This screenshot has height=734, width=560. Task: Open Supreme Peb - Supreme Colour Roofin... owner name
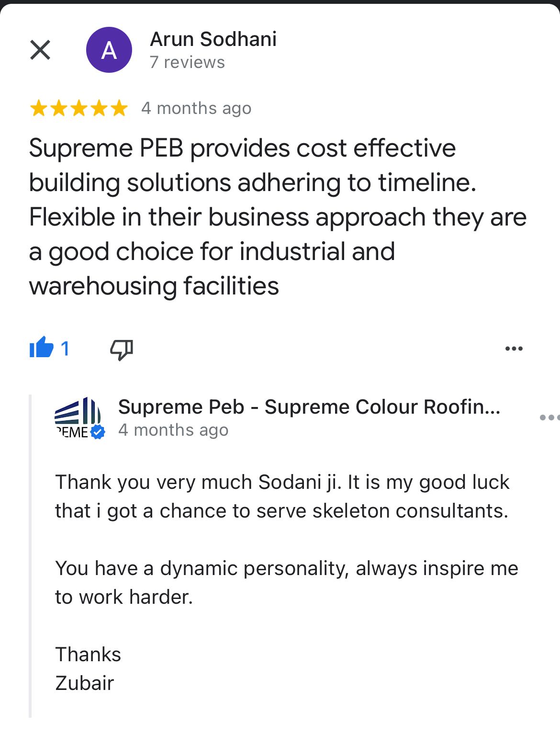[x=309, y=407]
